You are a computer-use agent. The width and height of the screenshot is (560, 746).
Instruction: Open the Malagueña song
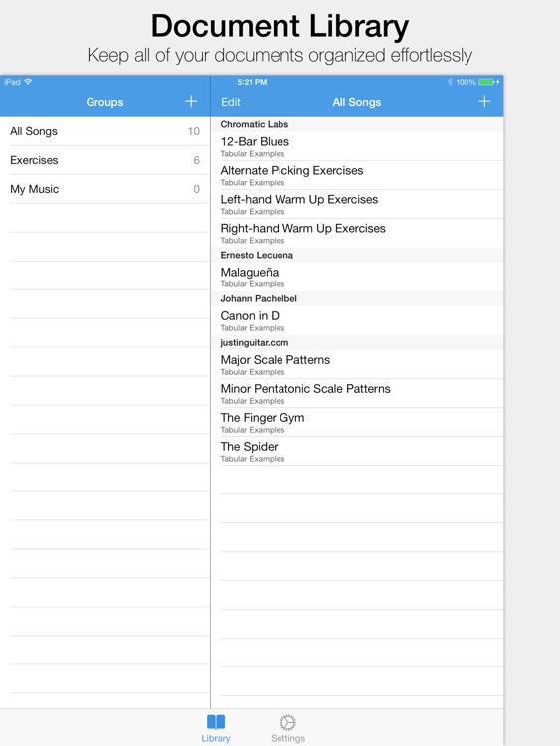coord(357,277)
